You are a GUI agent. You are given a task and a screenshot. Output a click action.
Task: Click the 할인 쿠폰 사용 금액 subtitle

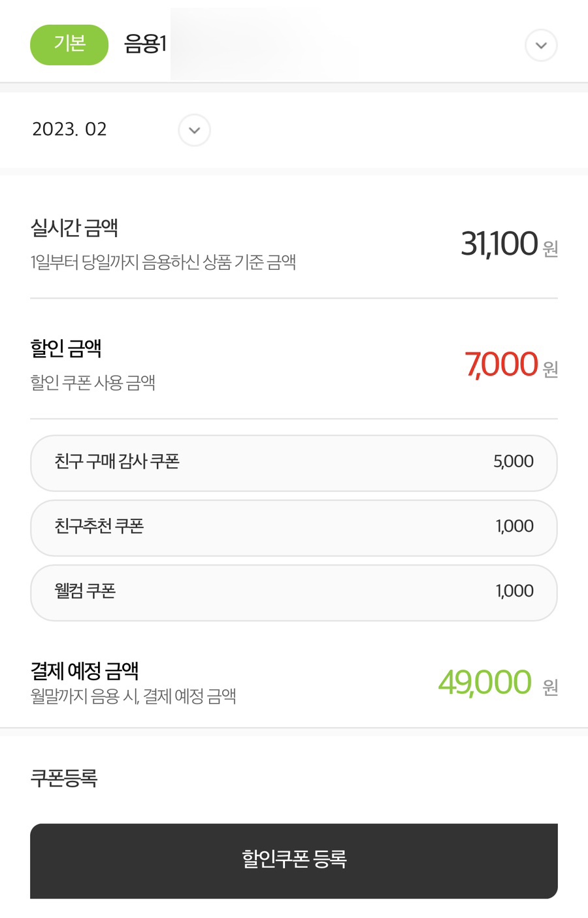coord(93,383)
